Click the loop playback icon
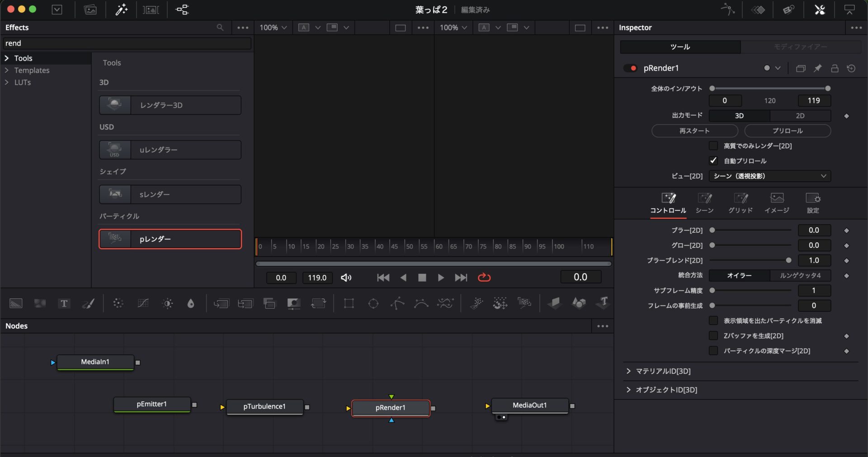Screen dimensions: 868x457 tap(484, 278)
